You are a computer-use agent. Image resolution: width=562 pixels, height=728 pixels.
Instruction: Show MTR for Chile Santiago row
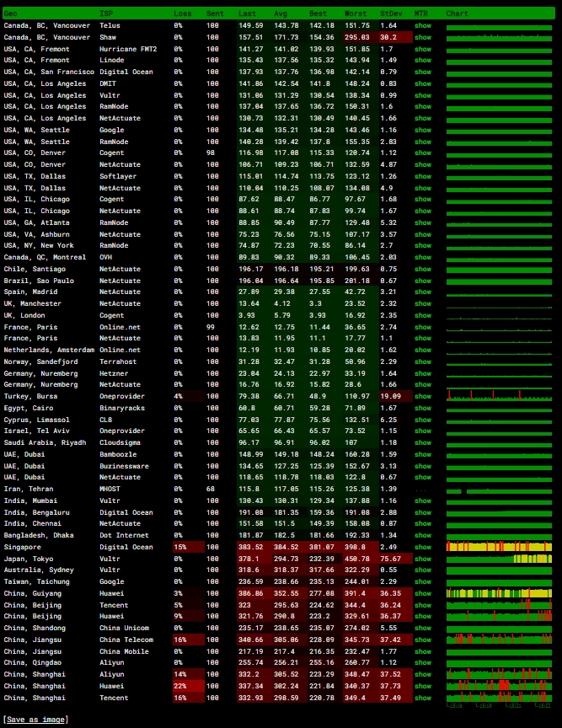(x=423, y=269)
